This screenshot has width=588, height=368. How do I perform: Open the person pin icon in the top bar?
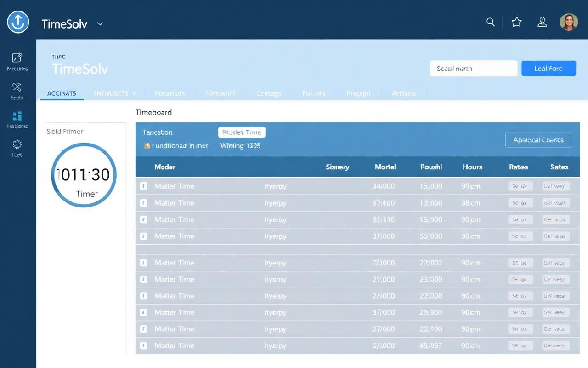click(542, 22)
